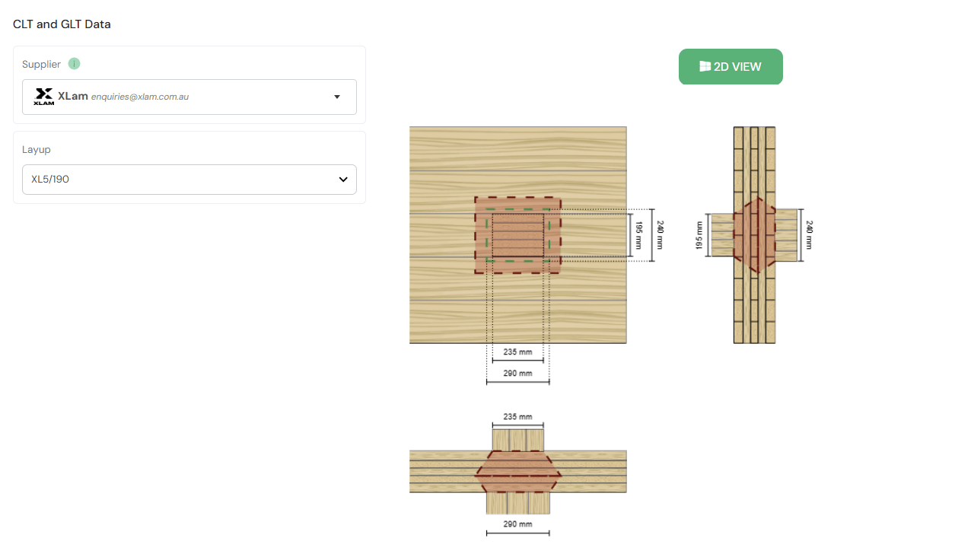This screenshot has height=560, width=955.
Task: Click the window icon on 2D VIEW button
Action: [x=705, y=67]
